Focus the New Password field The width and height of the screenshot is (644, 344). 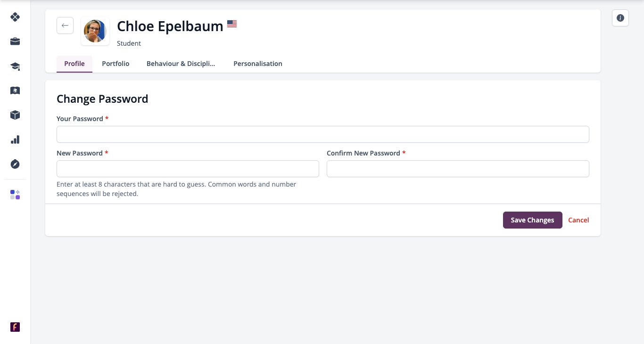pos(188,169)
